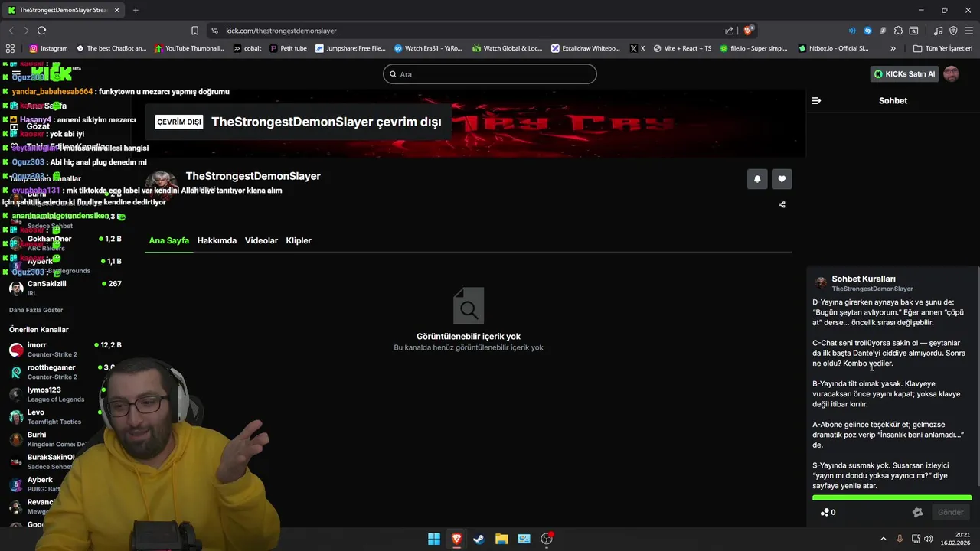
Task: Click the network icon in system tray
Action: tap(914, 539)
